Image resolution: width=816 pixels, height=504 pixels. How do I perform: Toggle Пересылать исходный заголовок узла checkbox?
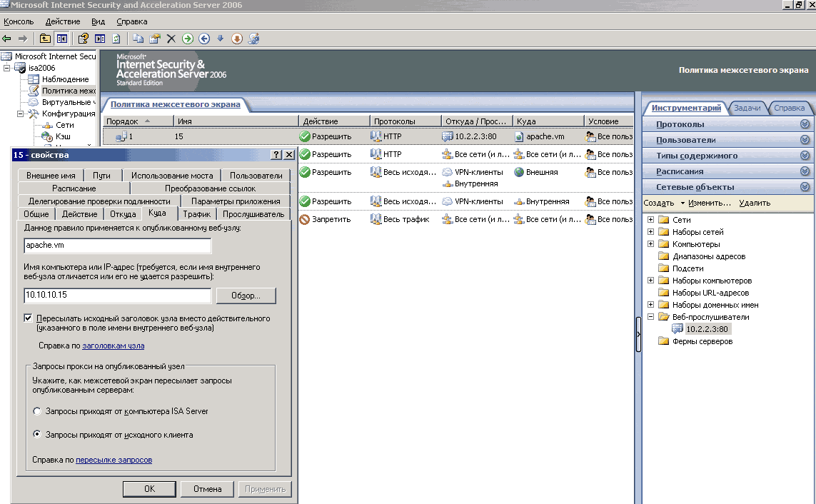28,318
